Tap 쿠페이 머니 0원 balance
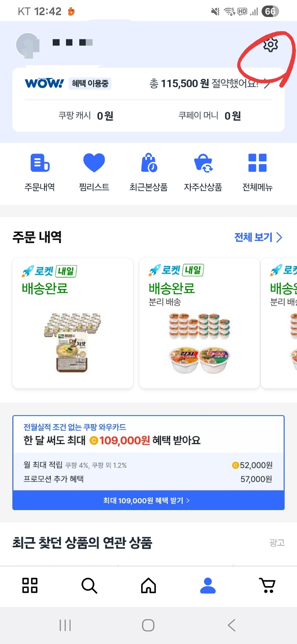 pyautogui.click(x=209, y=116)
